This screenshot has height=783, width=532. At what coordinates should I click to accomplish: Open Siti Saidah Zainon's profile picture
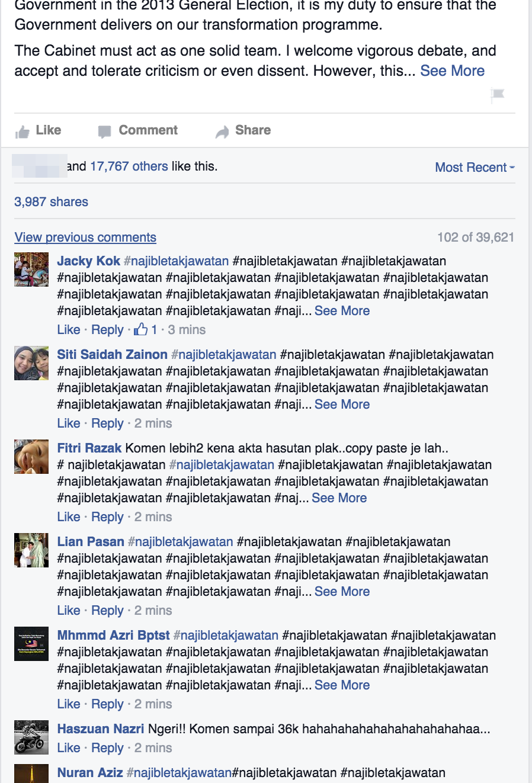[31, 363]
